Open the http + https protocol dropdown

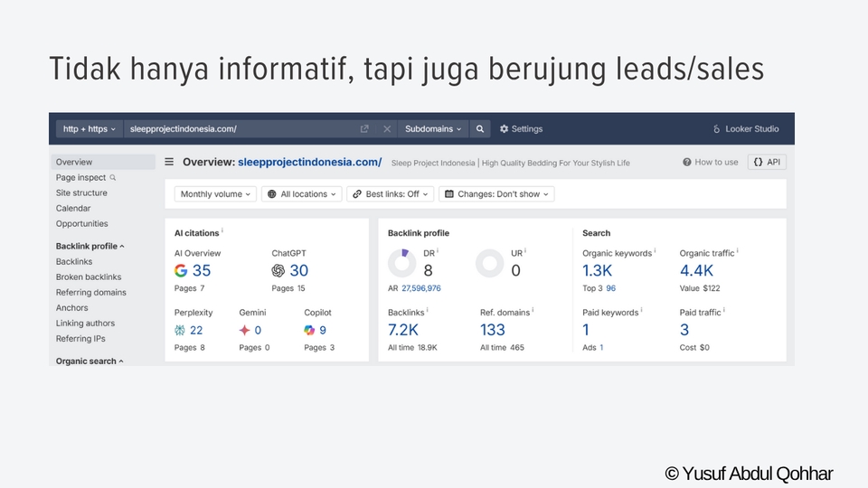90,129
